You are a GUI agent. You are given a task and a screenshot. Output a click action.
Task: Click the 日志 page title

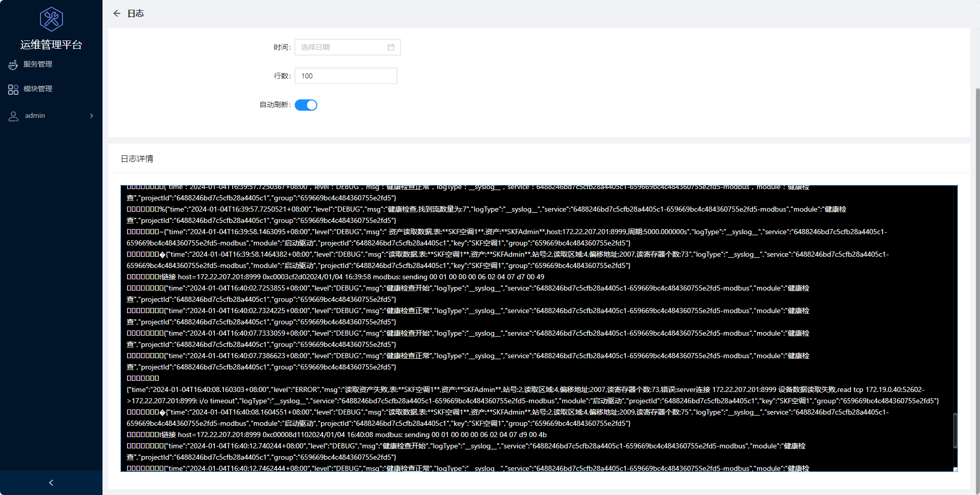(135, 13)
